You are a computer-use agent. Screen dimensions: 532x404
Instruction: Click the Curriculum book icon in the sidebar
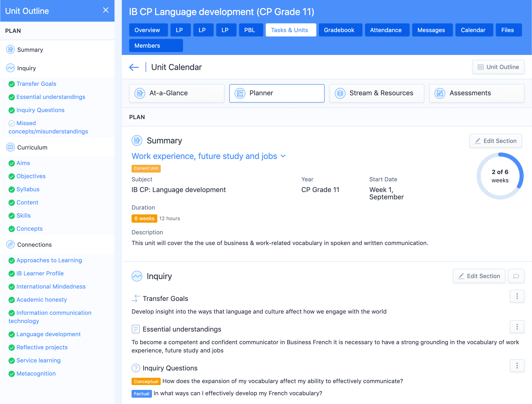[10, 147]
